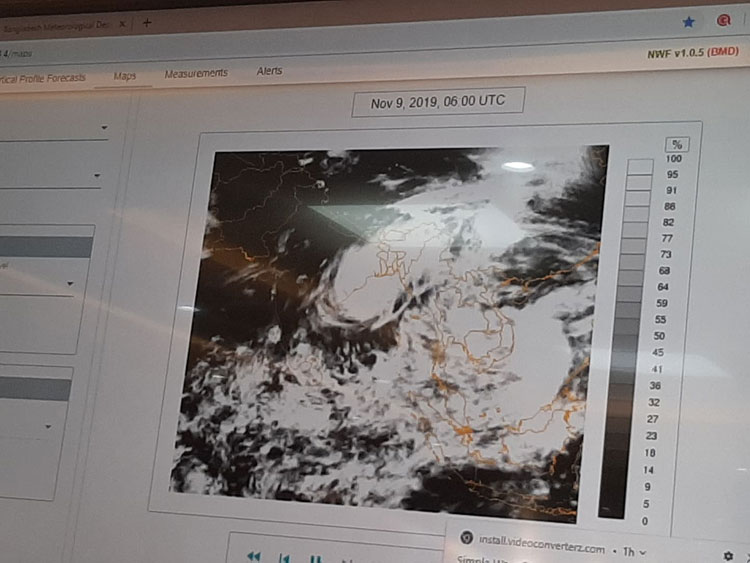
Task: Click the install.videoconverterz.com notification site icon
Action: pyautogui.click(x=466, y=537)
